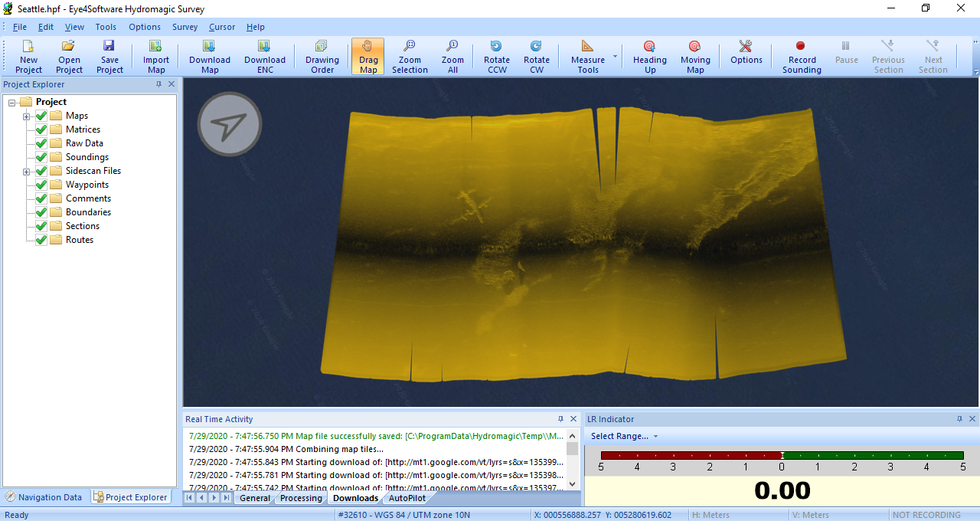
Task: Toggle the Sidescan Files checkbox
Action: (42, 171)
